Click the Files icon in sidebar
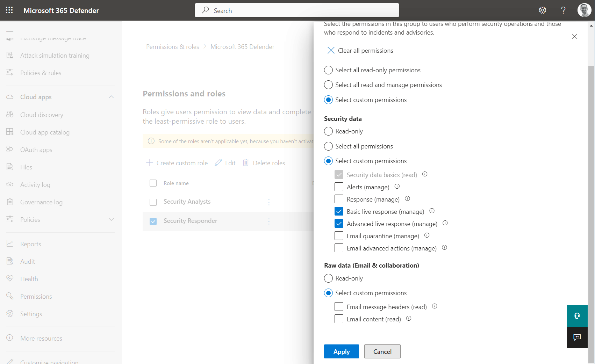The image size is (595, 364). coord(10,167)
